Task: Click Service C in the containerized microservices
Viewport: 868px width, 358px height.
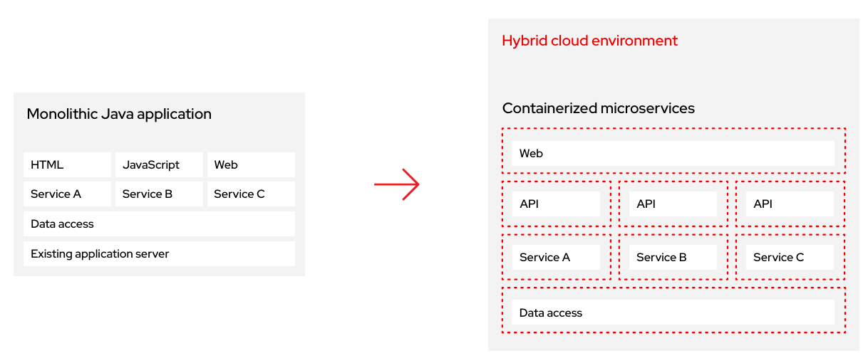Action: pyautogui.click(x=790, y=257)
